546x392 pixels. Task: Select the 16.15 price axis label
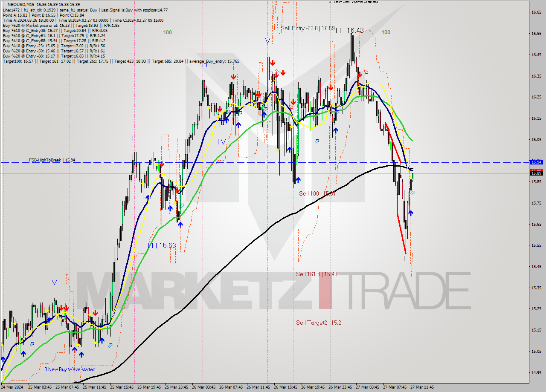[x=536, y=118]
